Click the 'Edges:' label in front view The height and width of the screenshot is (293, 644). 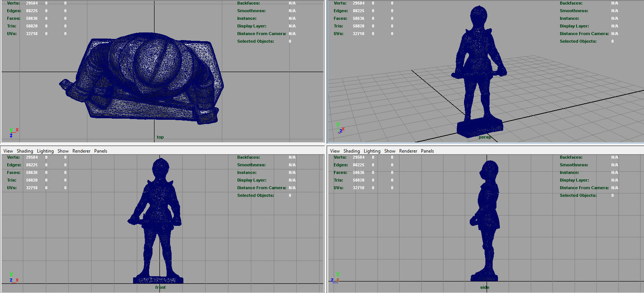(14, 165)
